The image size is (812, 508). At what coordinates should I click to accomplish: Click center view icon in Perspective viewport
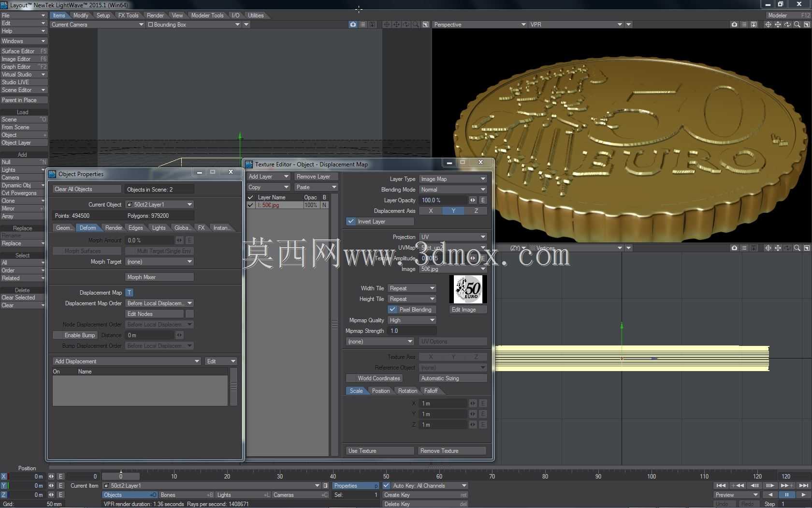pyautogui.click(x=768, y=25)
